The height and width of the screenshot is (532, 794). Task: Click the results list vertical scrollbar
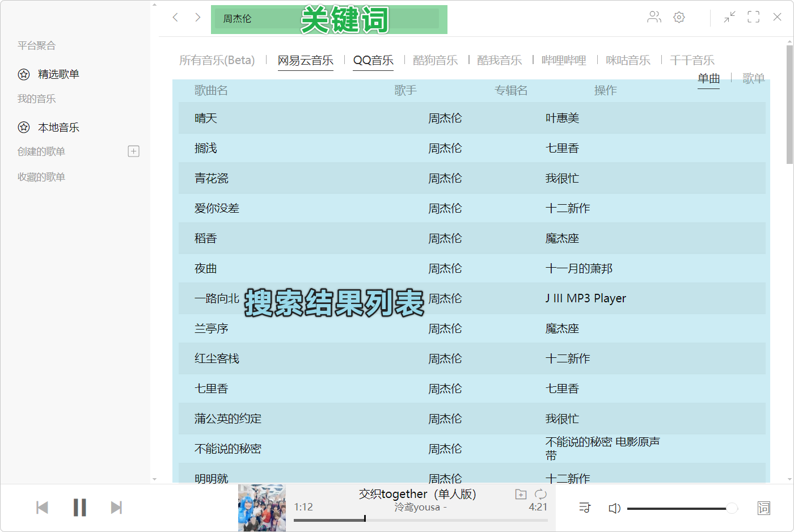[x=789, y=105]
